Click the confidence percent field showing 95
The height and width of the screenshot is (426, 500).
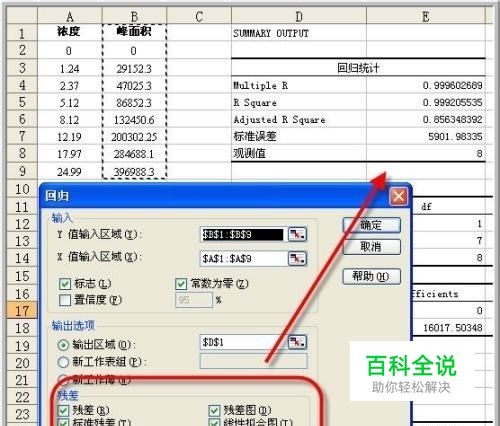[194, 300]
